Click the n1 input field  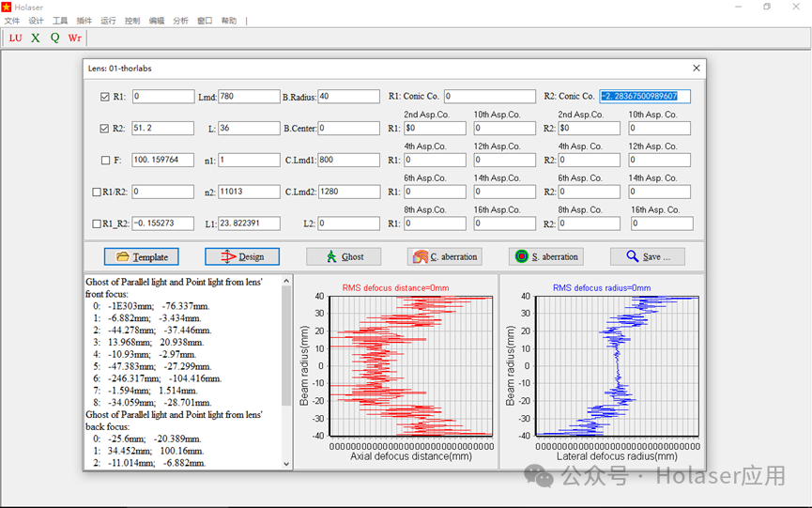pyautogui.click(x=249, y=160)
